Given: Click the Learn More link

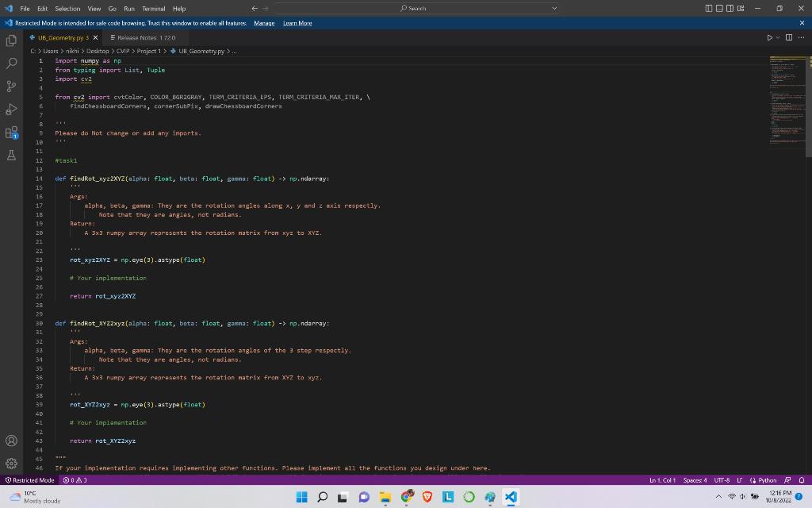Looking at the screenshot, I should tap(297, 23).
